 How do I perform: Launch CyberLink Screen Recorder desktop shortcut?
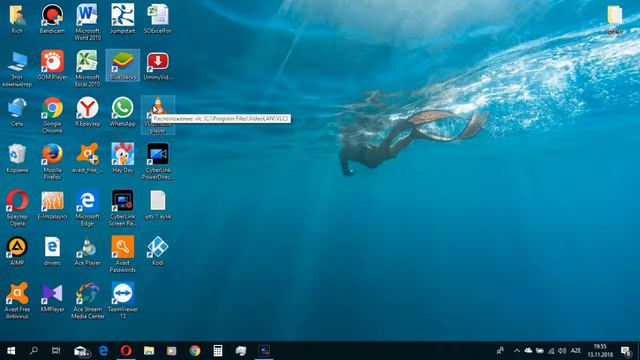[122, 208]
